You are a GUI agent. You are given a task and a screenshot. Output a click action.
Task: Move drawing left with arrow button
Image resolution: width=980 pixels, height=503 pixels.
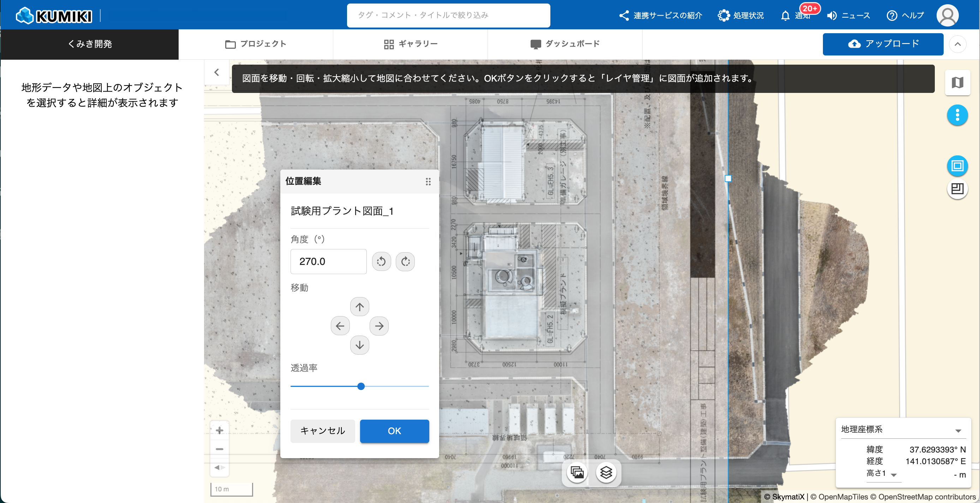340,326
